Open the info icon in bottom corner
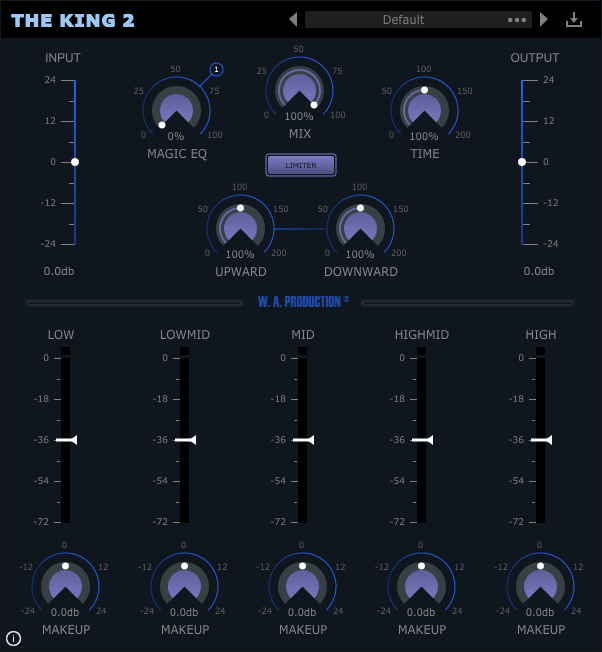Image resolution: width=602 pixels, height=652 pixels. pyautogui.click(x=13, y=638)
